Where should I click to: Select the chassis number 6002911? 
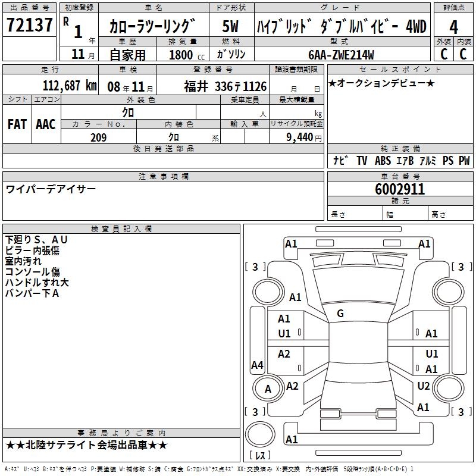coord(400,189)
